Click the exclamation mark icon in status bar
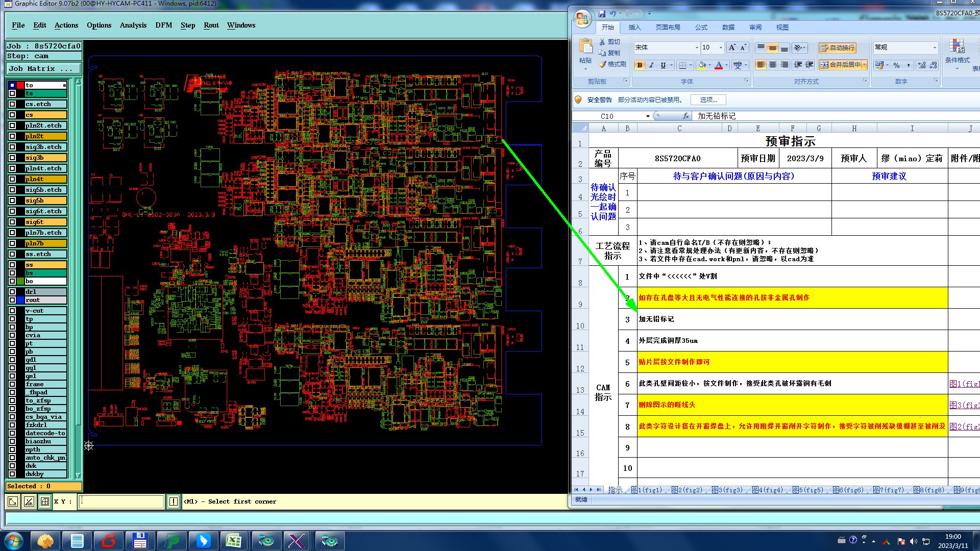Screen dimensions: 980x551 [174, 502]
